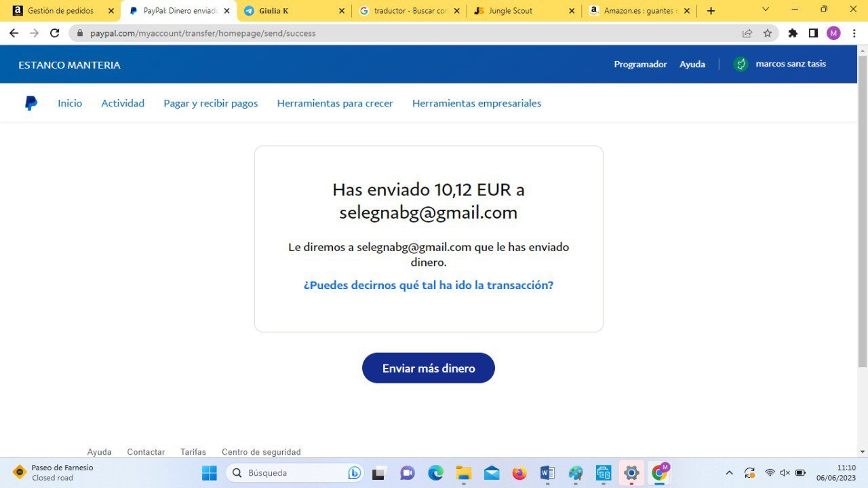
Task: Click the Wi-Fi network tray icon
Action: pyautogui.click(x=770, y=473)
